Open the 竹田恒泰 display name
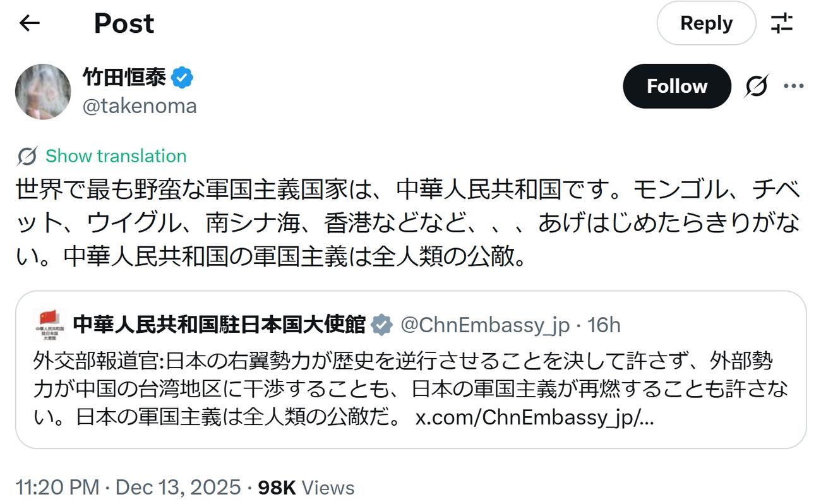Screen dimensions: 821x504 (x=124, y=77)
